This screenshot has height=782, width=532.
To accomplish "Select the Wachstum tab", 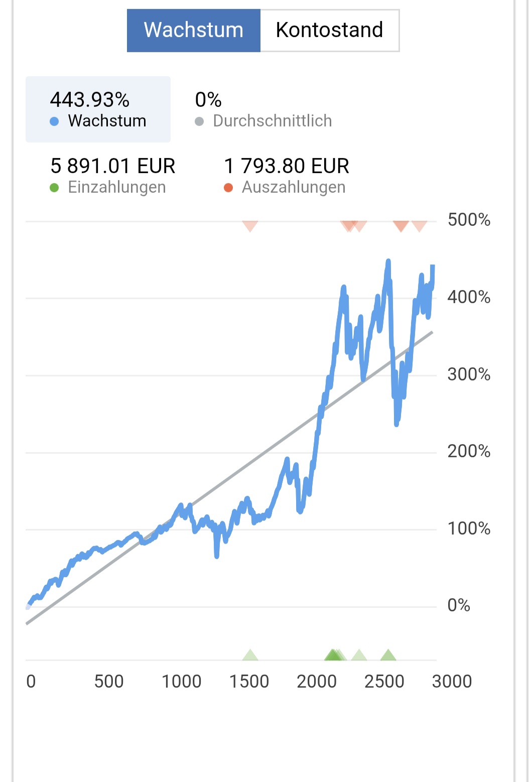I will 194,30.
